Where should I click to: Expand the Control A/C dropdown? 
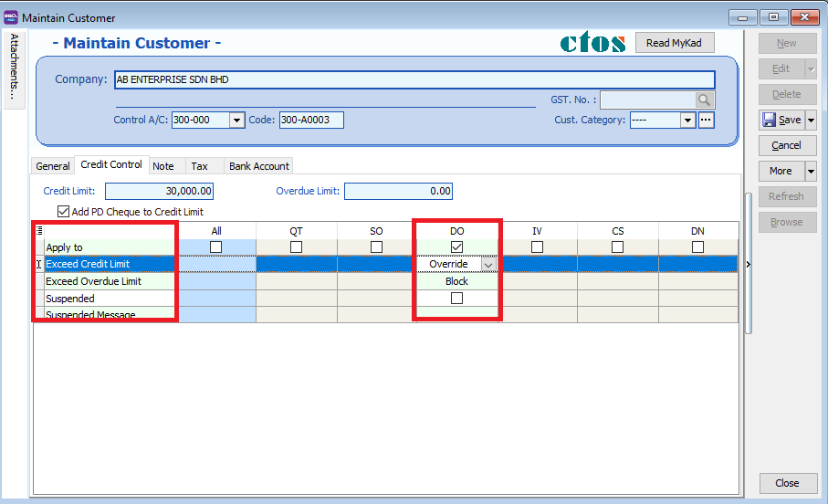tap(236, 121)
